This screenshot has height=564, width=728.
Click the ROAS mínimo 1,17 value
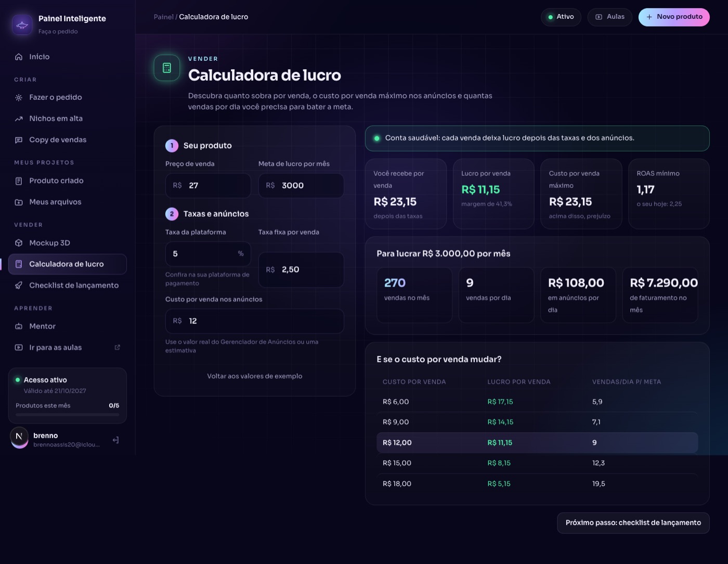click(645, 190)
